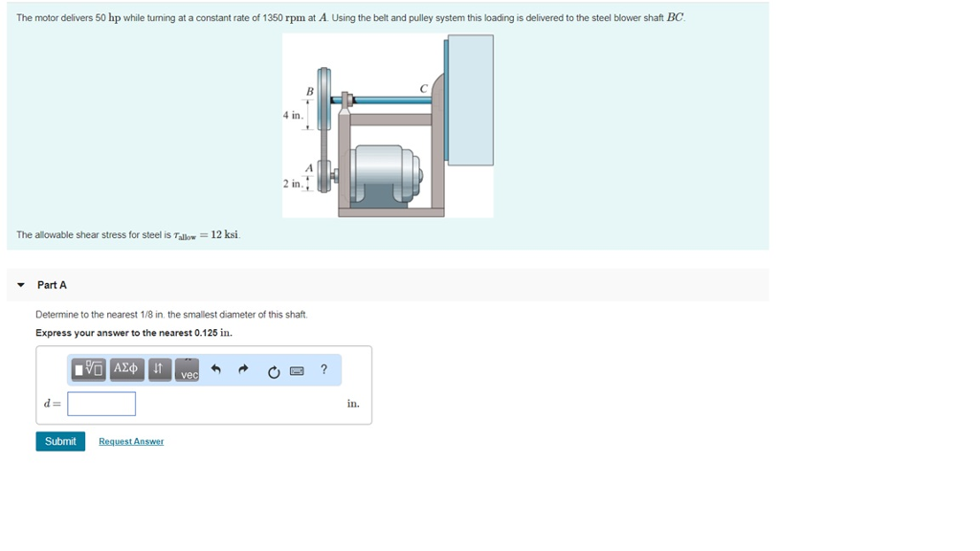The height and width of the screenshot is (551, 980).
Task: Undo the last entry with the back arrow
Action: point(216,368)
